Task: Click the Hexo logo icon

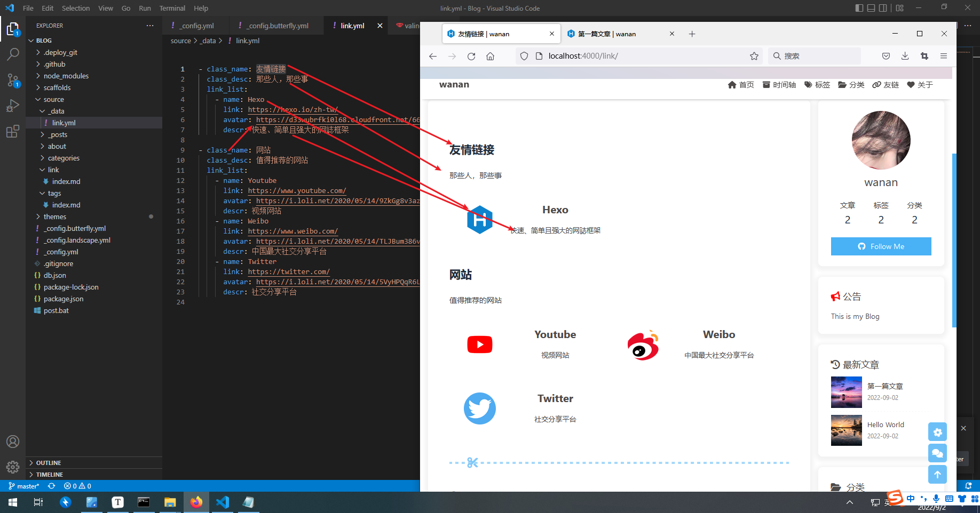Action: 480,220
